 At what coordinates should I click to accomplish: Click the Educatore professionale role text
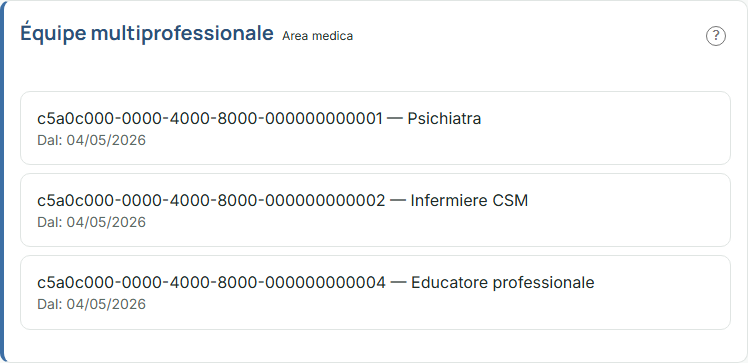pyautogui.click(x=503, y=283)
